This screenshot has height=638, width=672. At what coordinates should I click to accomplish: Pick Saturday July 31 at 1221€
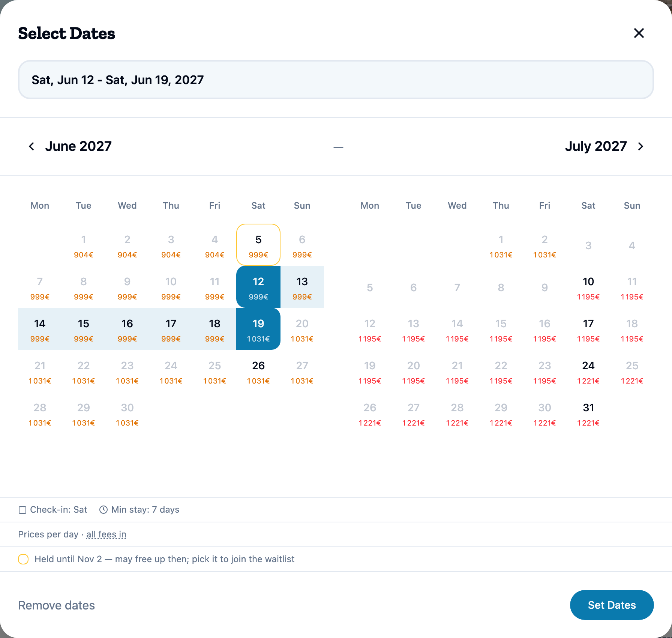pos(588,413)
